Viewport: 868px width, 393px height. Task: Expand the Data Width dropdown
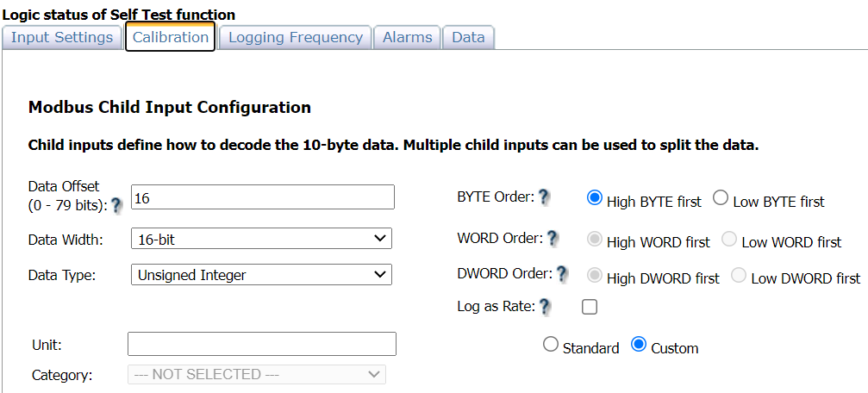[x=261, y=239]
